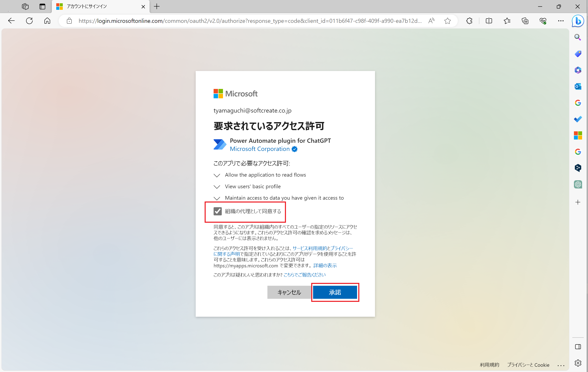Click the verified publisher badge
Image resolution: width=588 pixels, height=372 pixels.
(295, 149)
